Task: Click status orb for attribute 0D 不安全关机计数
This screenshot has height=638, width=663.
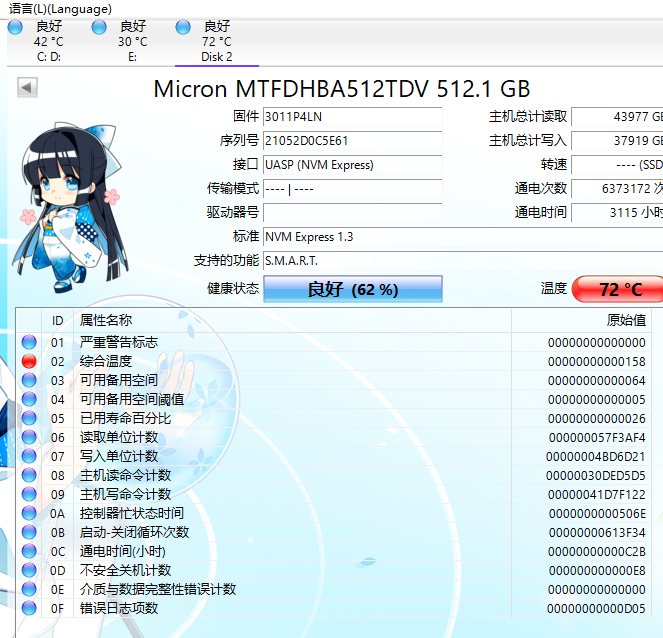Action: (29, 570)
